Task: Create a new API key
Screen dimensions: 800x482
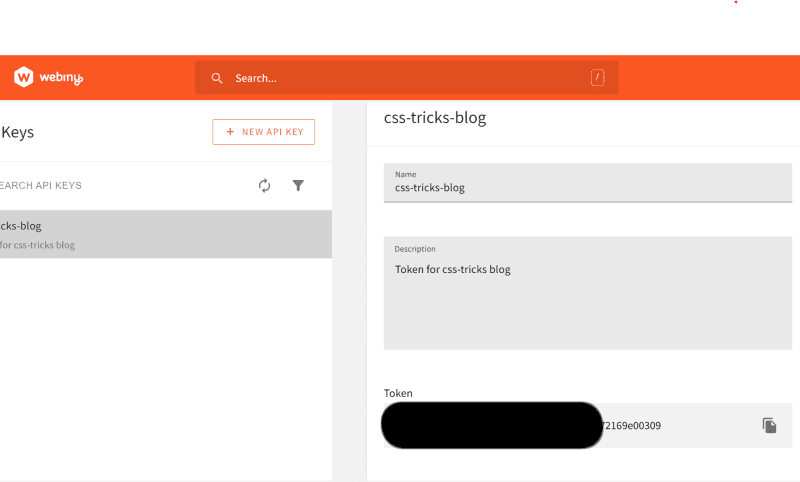Action: [264, 132]
